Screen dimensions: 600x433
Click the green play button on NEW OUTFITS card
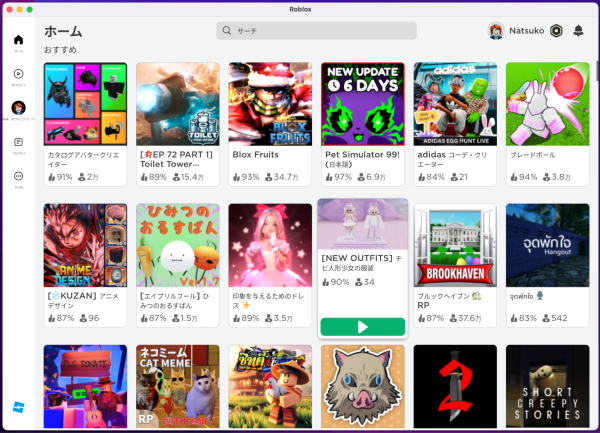(363, 327)
